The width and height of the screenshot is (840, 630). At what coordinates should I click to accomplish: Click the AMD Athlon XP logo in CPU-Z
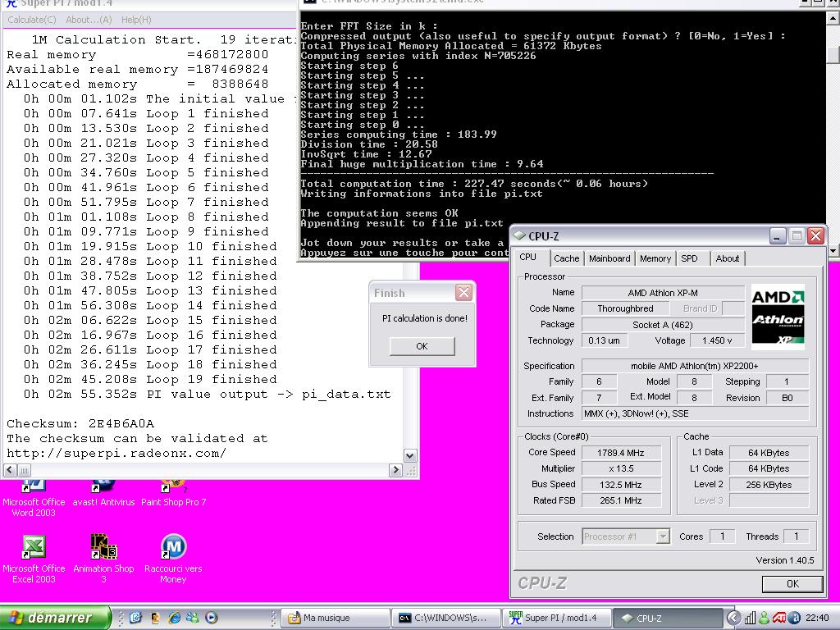pyautogui.click(x=778, y=316)
